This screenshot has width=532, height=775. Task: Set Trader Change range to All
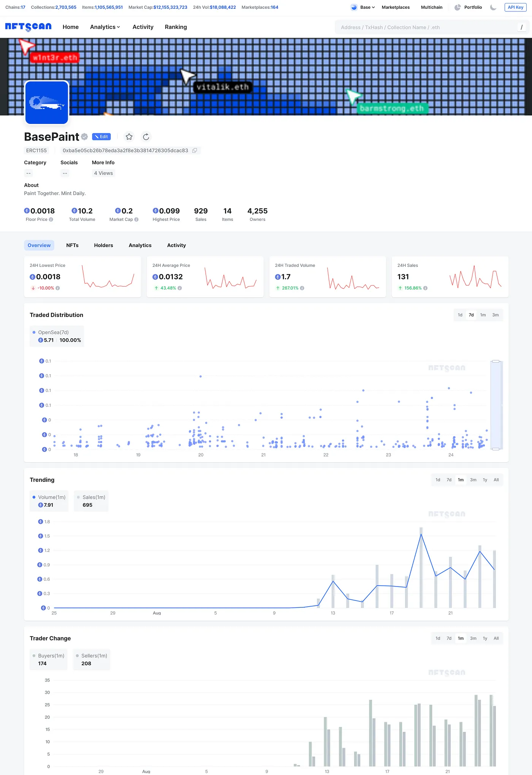496,639
